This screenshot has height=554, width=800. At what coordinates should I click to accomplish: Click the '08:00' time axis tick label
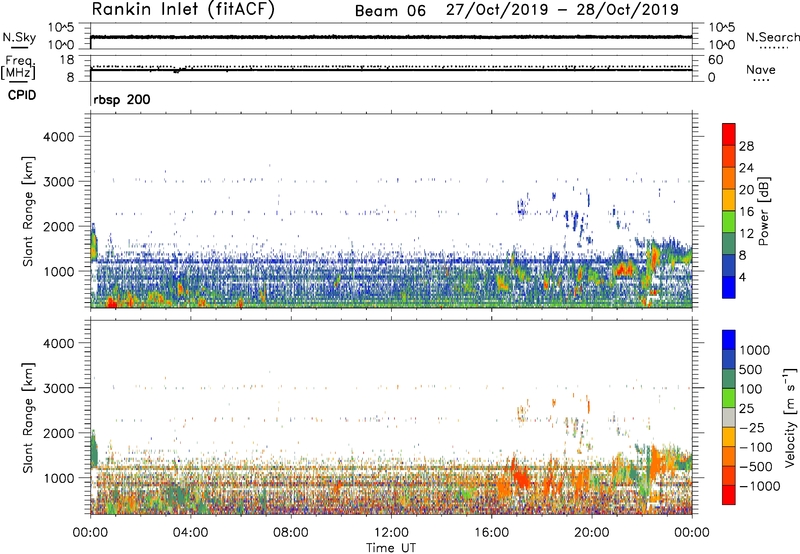click(x=291, y=533)
